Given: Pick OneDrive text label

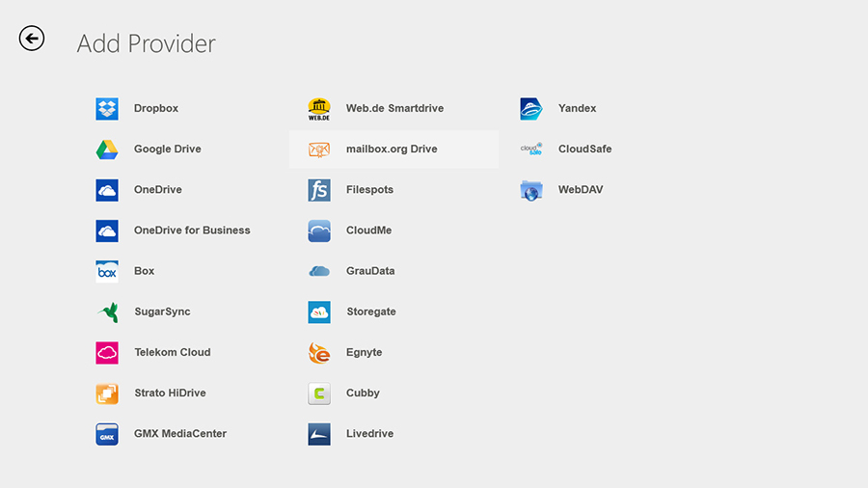Looking at the screenshot, I should (158, 190).
